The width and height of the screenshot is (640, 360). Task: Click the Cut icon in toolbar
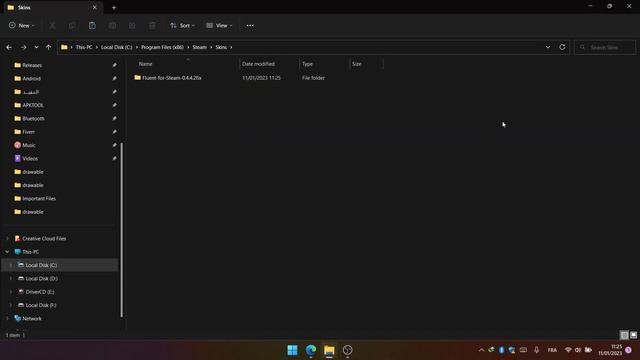[52, 26]
